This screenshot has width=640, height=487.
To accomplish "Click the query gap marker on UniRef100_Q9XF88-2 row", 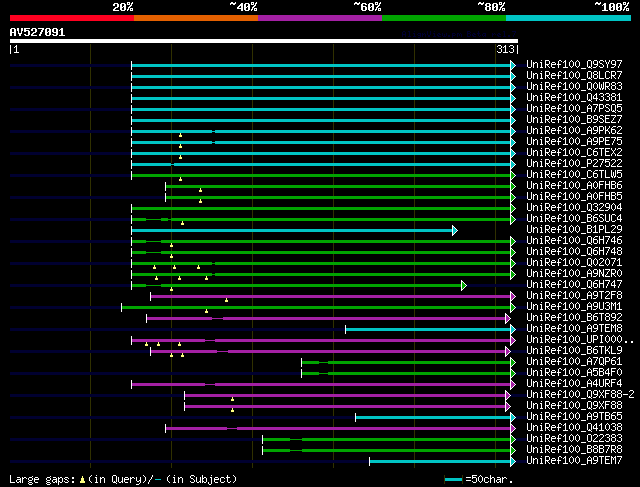I will 233,399.
